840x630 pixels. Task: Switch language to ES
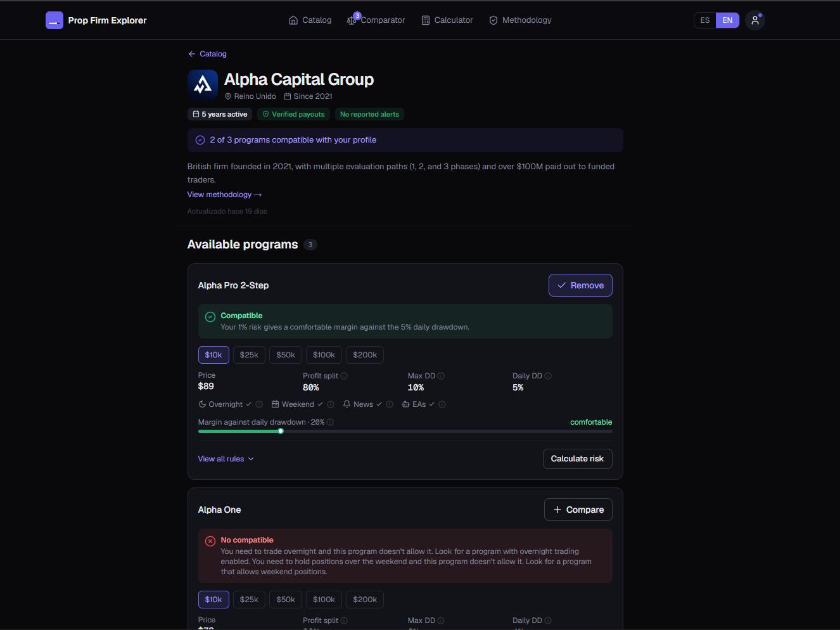click(x=705, y=20)
